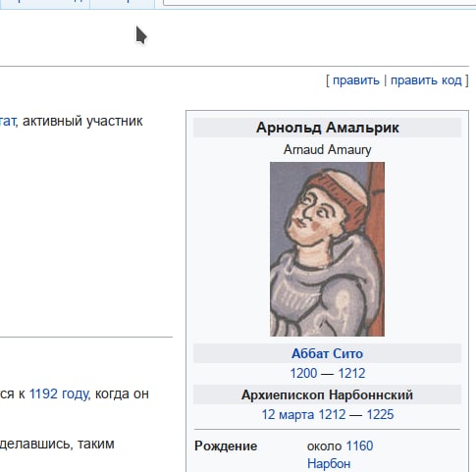
Task: Open the '12 марта' date link
Action: tap(288, 415)
